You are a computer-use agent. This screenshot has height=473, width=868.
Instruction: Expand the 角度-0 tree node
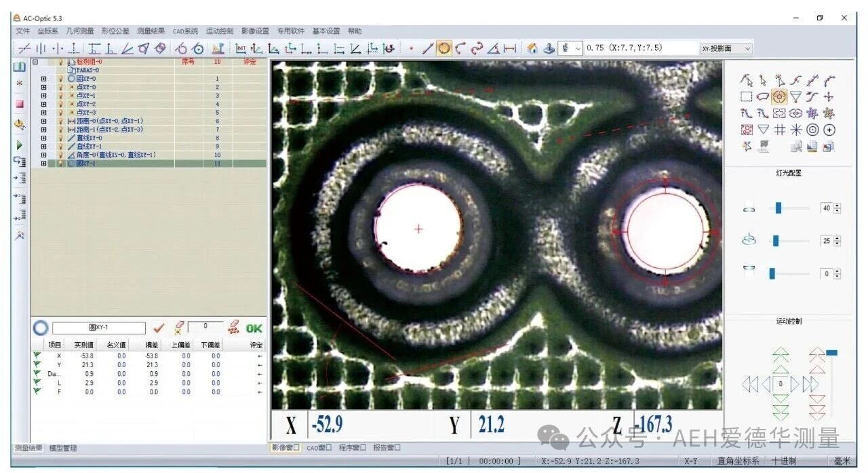coord(44,155)
